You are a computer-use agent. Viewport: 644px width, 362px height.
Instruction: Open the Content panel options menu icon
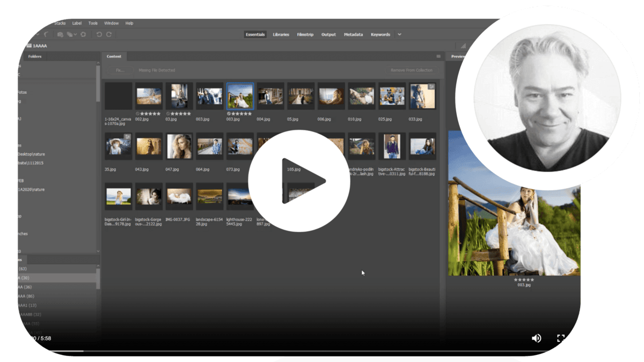tap(438, 56)
